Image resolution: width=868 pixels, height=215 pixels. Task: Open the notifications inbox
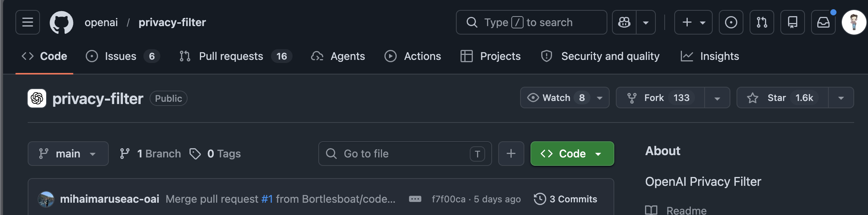pos(823,22)
